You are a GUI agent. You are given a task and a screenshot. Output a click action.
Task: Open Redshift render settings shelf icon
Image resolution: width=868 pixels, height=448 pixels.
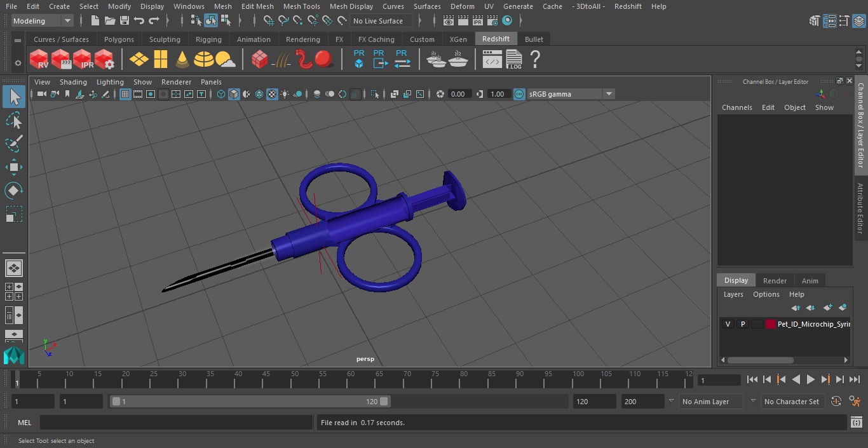point(105,60)
